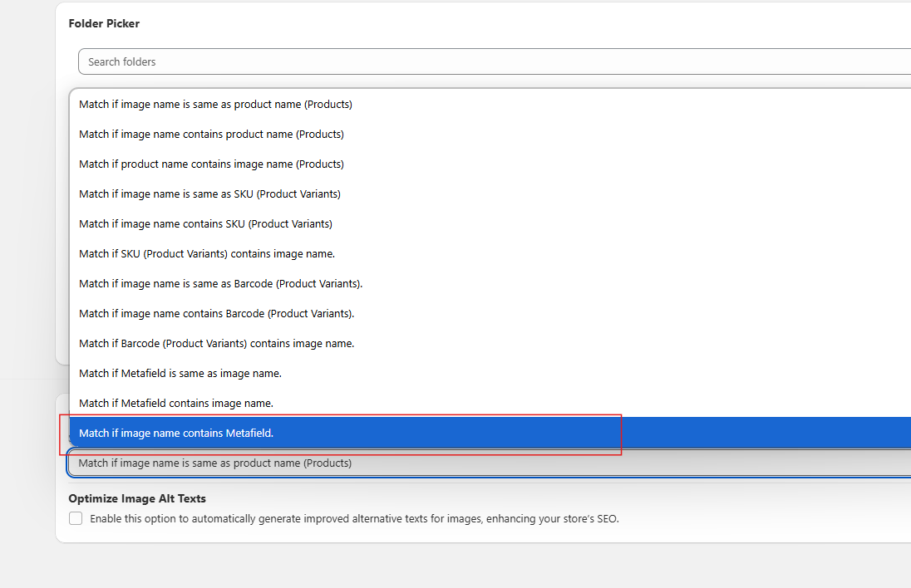Pick 'SKU (Product Variants) contains image name' option
The height and width of the screenshot is (588, 911).
207,254
